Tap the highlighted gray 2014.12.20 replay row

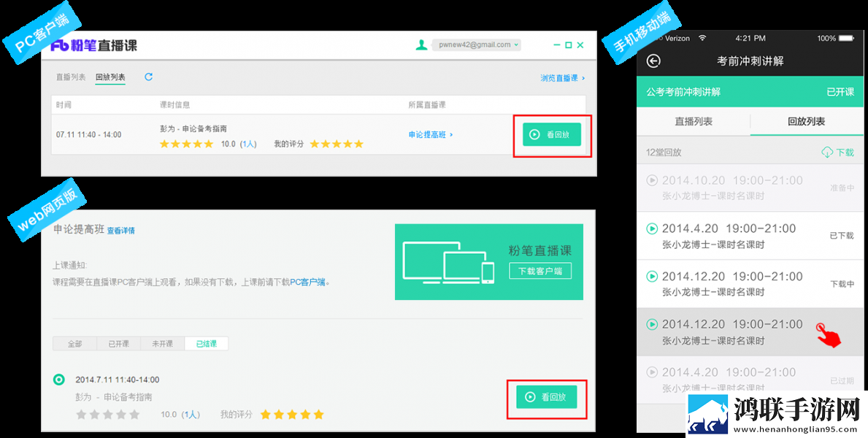(x=750, y=332)
